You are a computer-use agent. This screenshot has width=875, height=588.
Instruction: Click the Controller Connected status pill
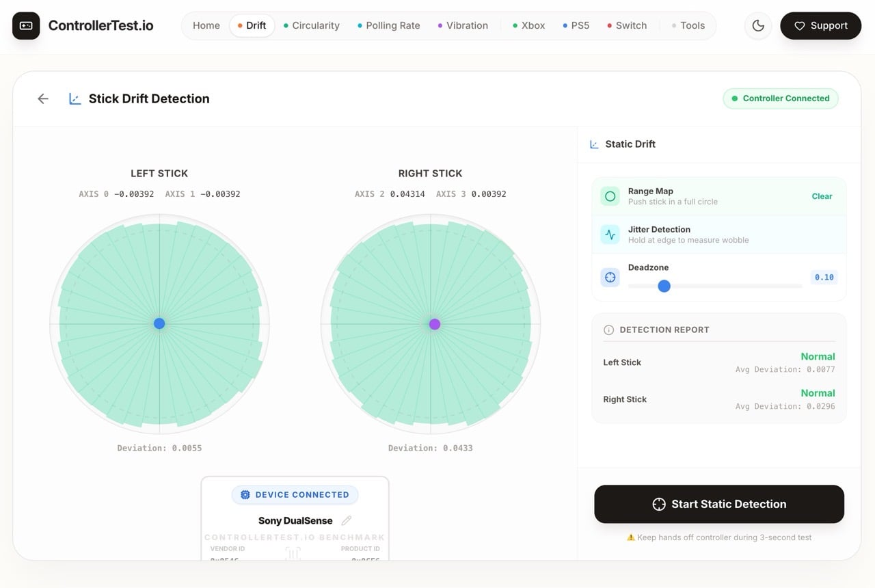tap(781, 98)
